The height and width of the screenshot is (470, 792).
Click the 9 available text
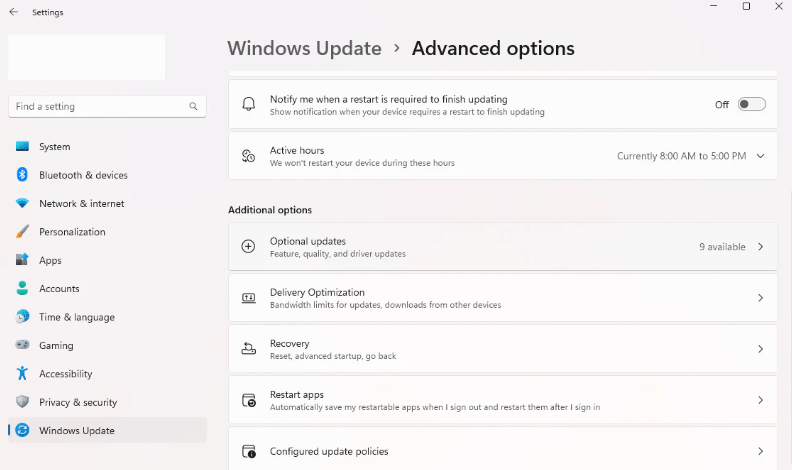tap(722, 246)
